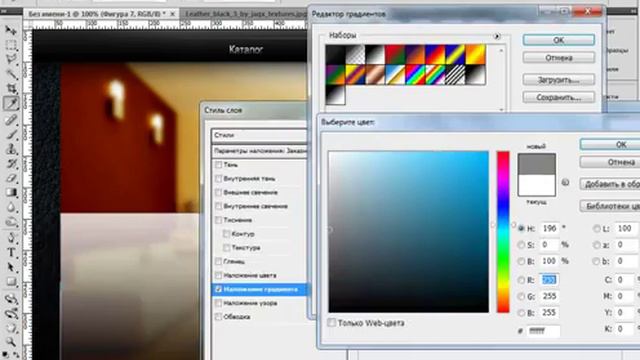This screenshot has width=640, height=360.
Task: Select the Crop tool
Action: tap(11, 89)
